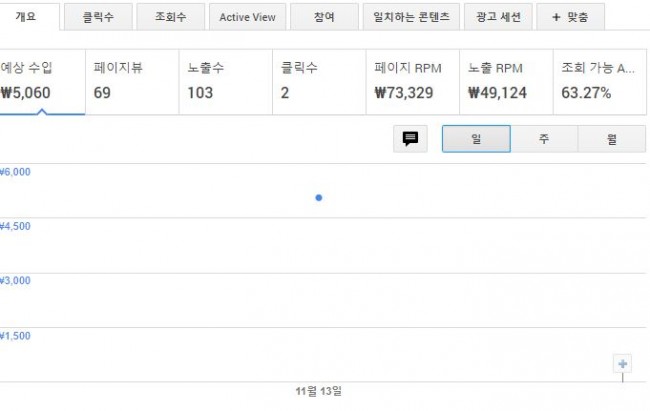The height and width of the screenshot is (411, 650).
Task: Select the 참여 tab
Action: [324, 17]
